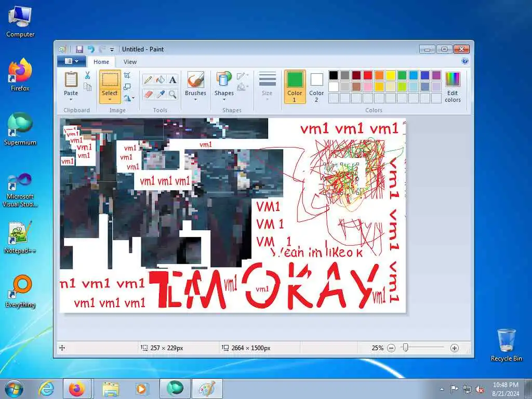Select the Eraser tool
Image resolution: width=532 pixels, height=399 pixels.
tap(148, 94)
